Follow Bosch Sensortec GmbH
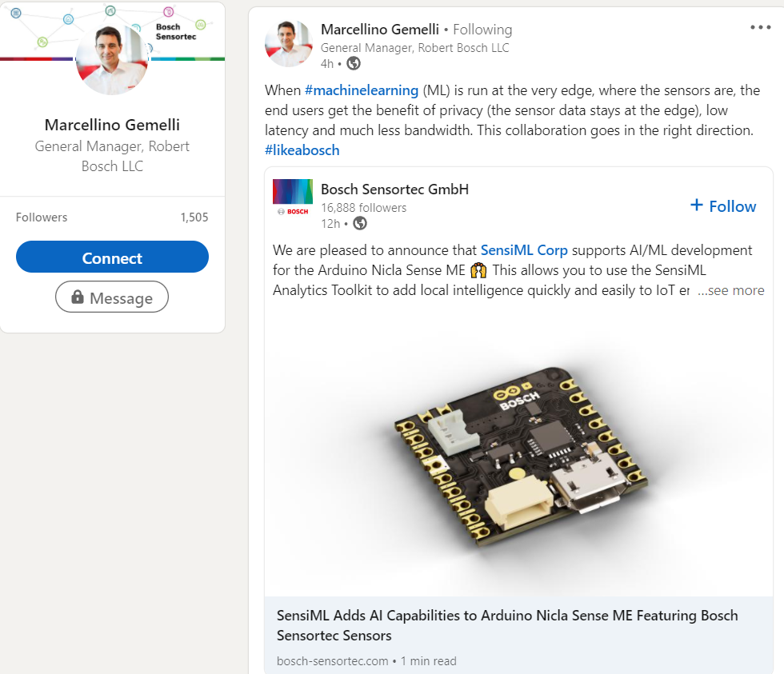Image resolution: width=784 pixels, height=674 pixels. pos(723,206)
